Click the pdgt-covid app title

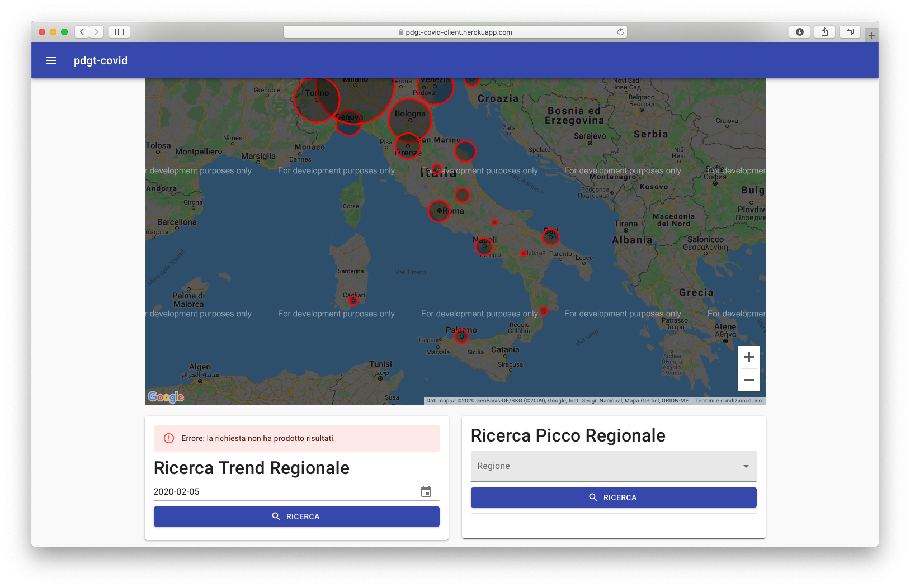[x=101, y=60]
